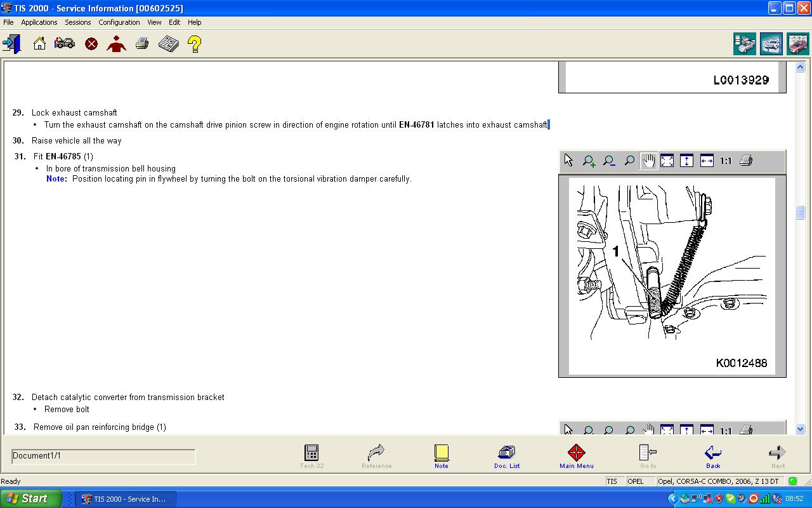
Task: Open the Configuration menu
Action: click(119, 22)
